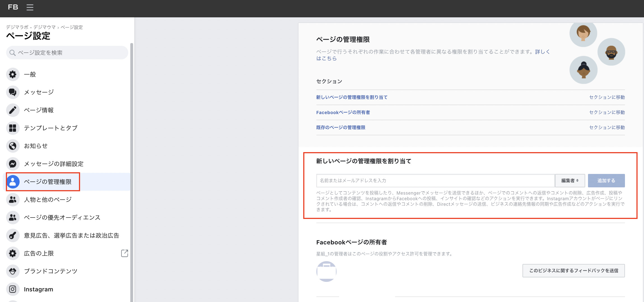Click the pencil icon for ページ情報

(13, 110)
